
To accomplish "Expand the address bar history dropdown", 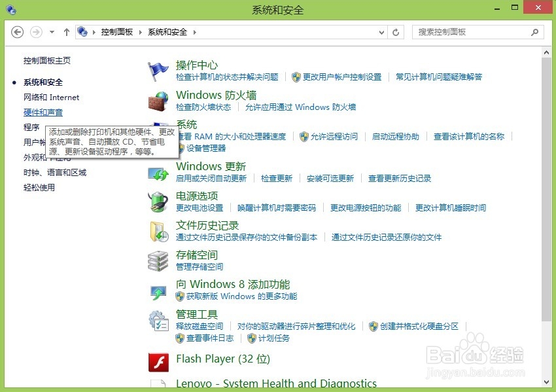I will point(381,32).
